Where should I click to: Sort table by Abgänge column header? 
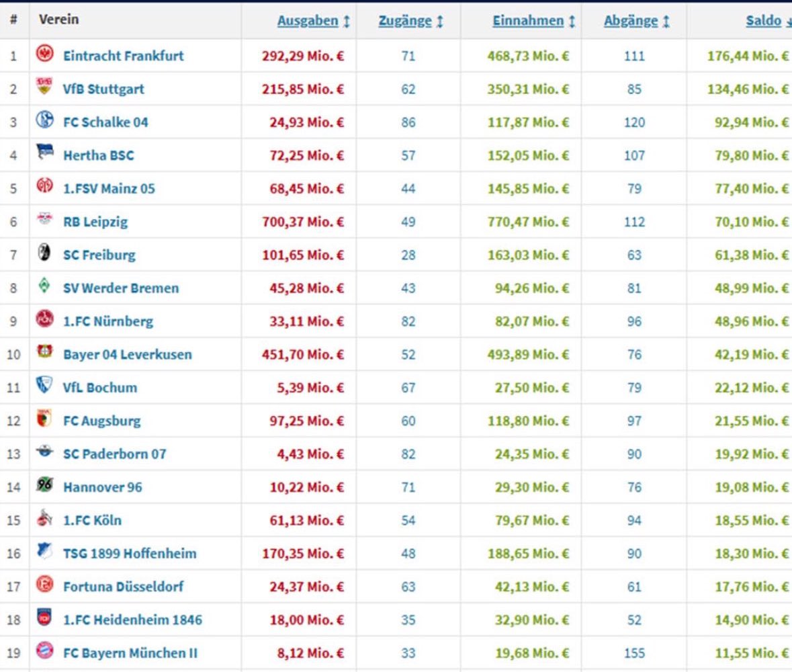point(631,21)
